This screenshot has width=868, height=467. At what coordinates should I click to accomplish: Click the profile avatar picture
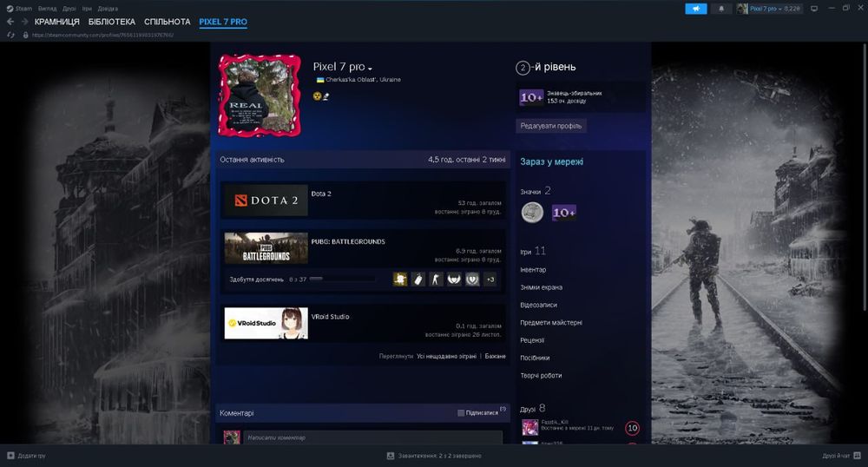click(260, 95)
